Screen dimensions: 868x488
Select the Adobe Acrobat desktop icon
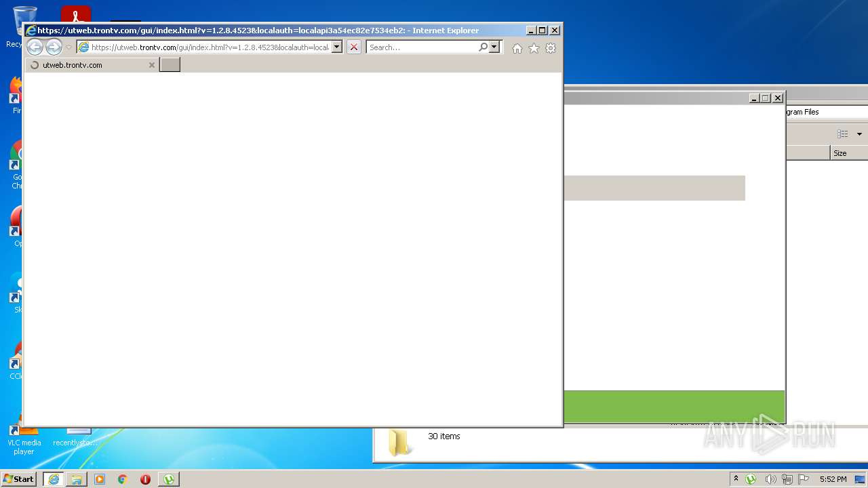click(76, 14)
